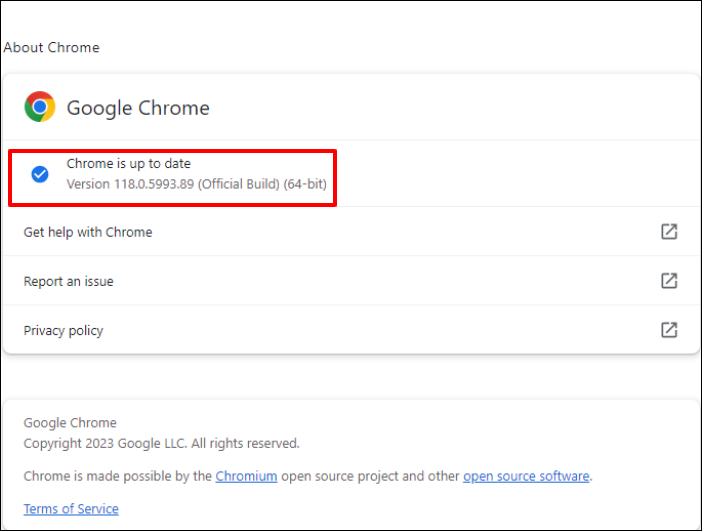
Task: Follow the Chromium hyperlink
Action: click(246, 476)
